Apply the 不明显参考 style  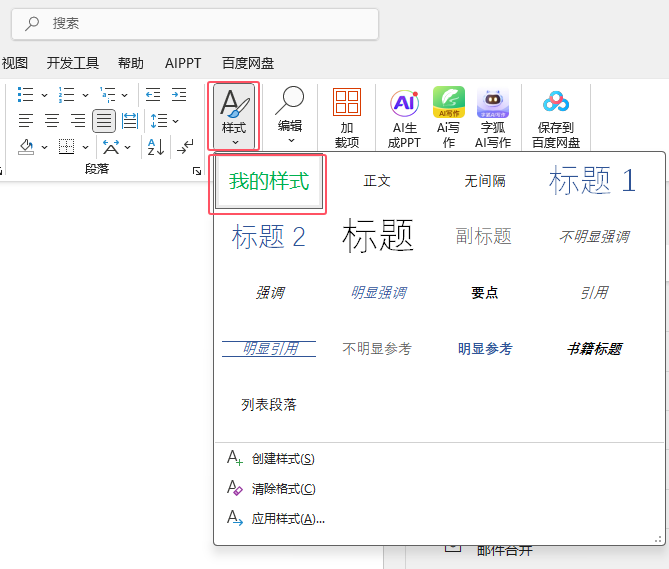[377, 349]
